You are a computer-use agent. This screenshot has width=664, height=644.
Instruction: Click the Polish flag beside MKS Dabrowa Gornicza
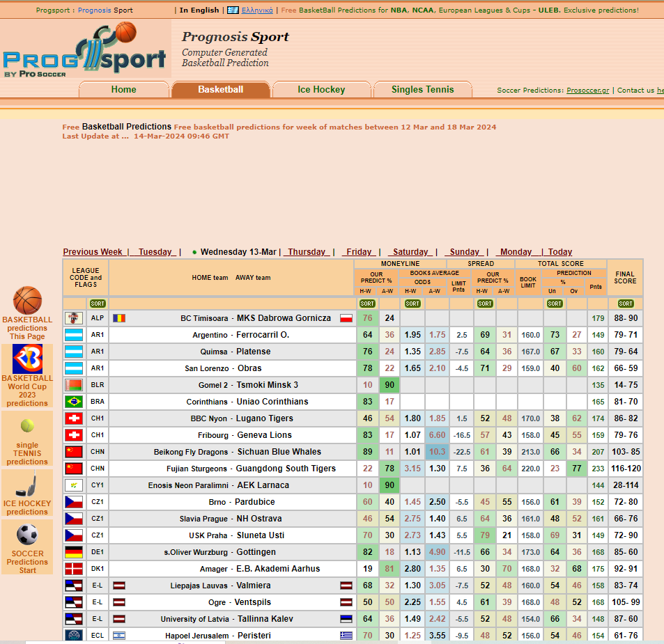point(346,318)
